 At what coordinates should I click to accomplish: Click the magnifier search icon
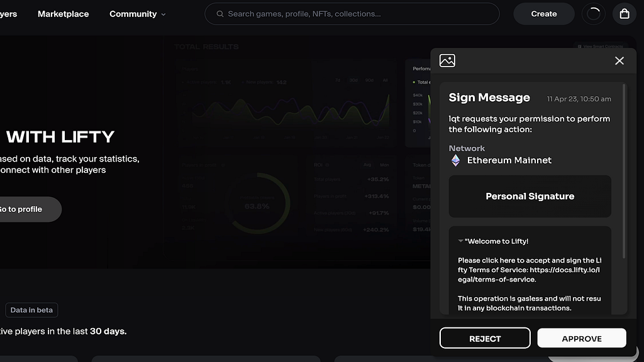coord(220,14)
